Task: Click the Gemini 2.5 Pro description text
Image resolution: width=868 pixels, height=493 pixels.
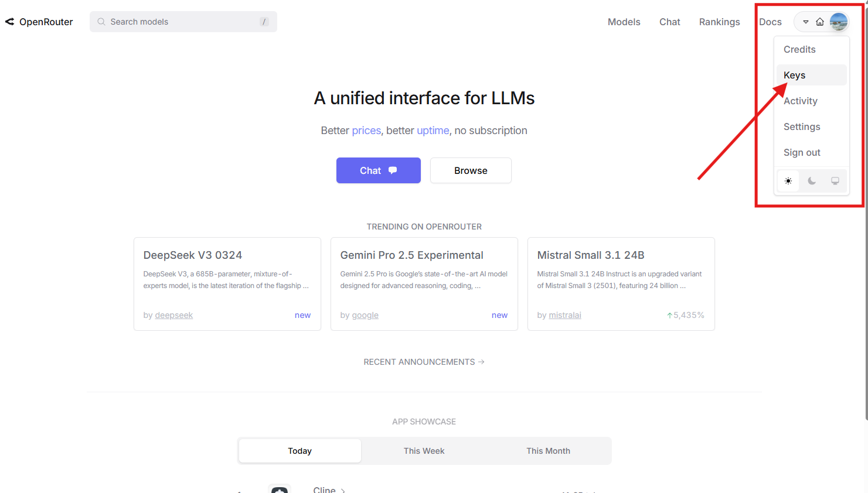Action: (x=424, y=280)
